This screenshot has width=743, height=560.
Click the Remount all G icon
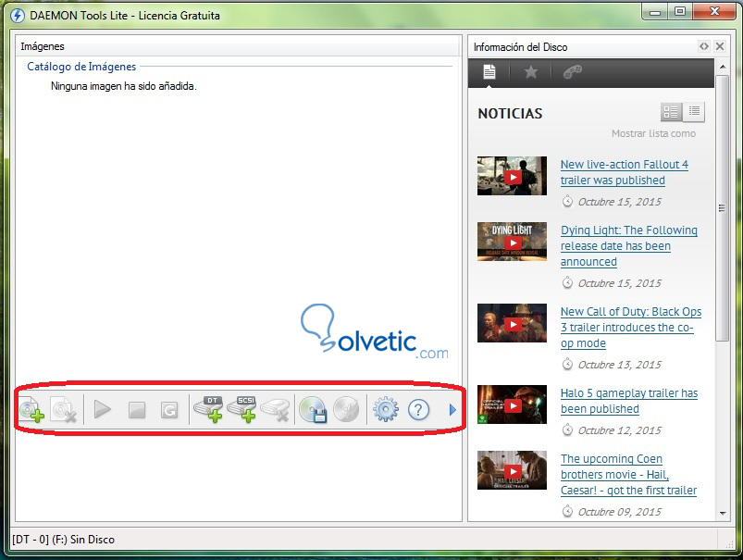[169, 410]
